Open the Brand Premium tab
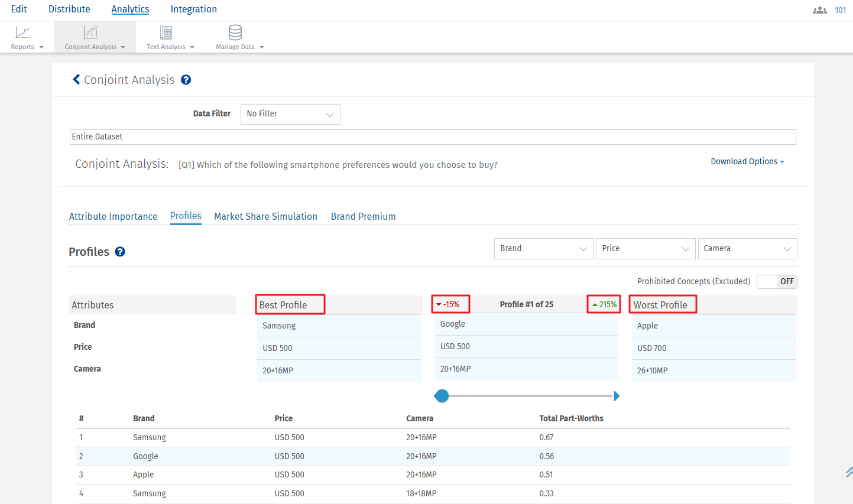 click(x=363, y=216)
